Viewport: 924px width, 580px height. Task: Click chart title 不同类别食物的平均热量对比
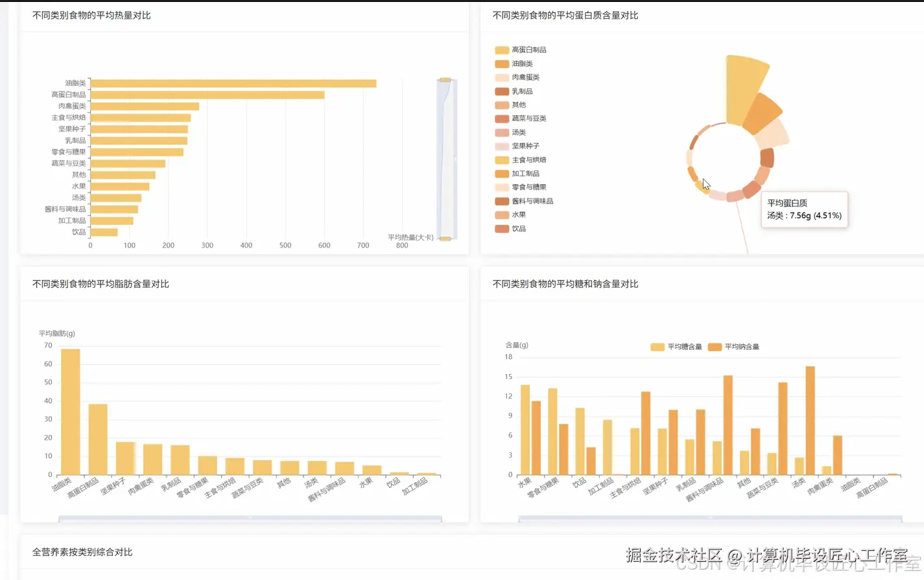pyautogui.click(x=91, y=15)
